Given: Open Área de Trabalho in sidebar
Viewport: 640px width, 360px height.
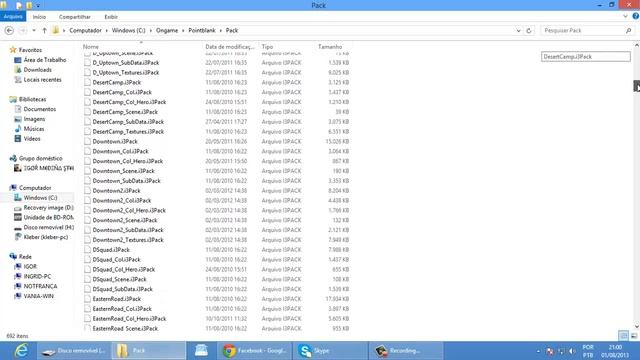Looking at the screenshot, I should [x=44, y=60].
